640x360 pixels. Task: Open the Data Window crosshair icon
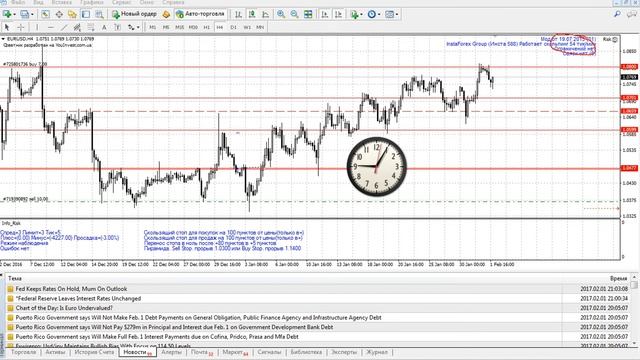[x=59, y=14]
